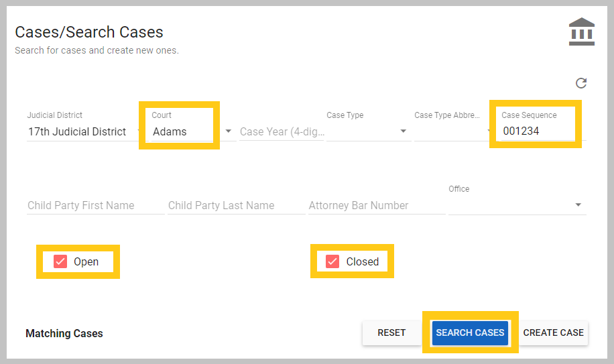Click the circular refresh icon
Screen dimensions: 614x364
pos(581,83)
